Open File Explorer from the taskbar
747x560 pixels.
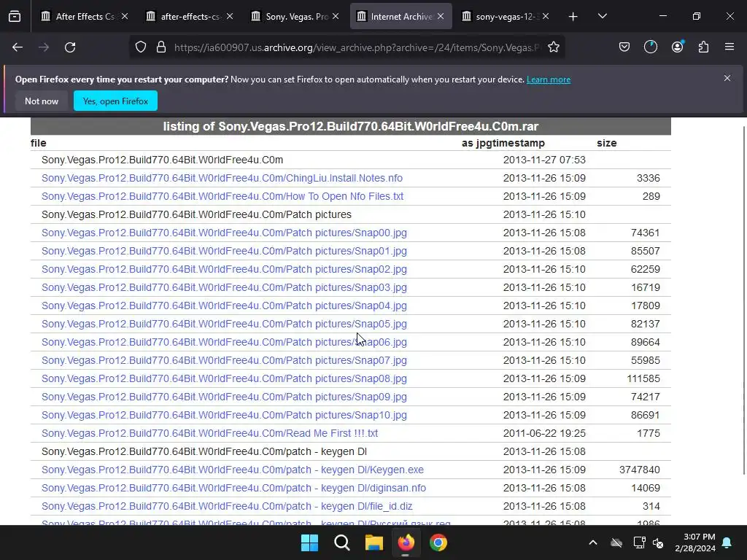coord(374,542)
